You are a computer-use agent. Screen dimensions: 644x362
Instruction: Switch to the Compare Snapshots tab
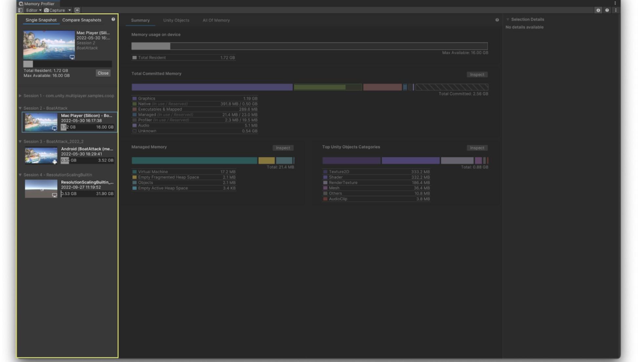[82, 20]
